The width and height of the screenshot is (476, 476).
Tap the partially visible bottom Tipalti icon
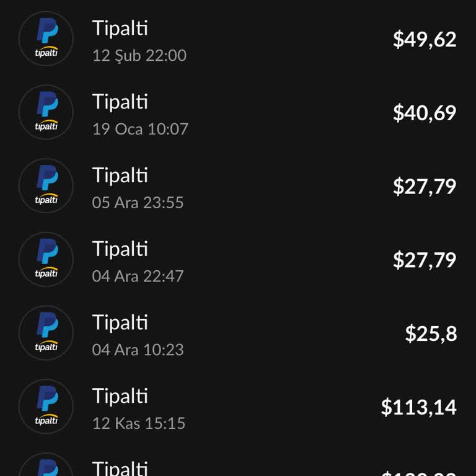click(46, 466)
